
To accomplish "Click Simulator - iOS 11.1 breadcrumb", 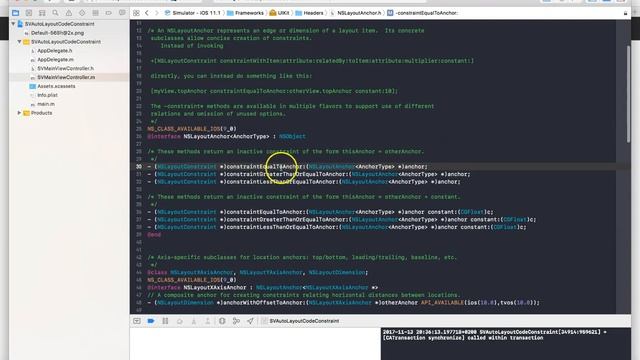I will (196, 13).
